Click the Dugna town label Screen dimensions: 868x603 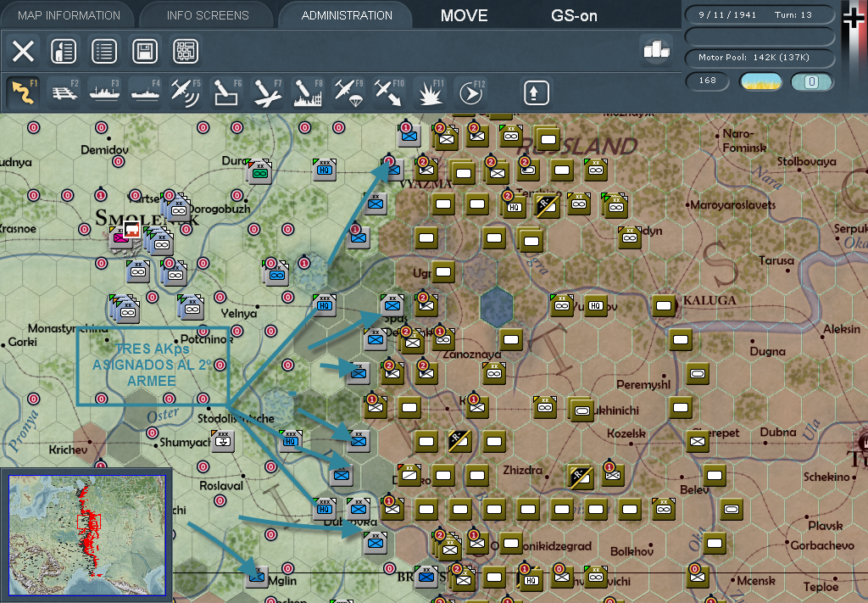tap(767, 352)
